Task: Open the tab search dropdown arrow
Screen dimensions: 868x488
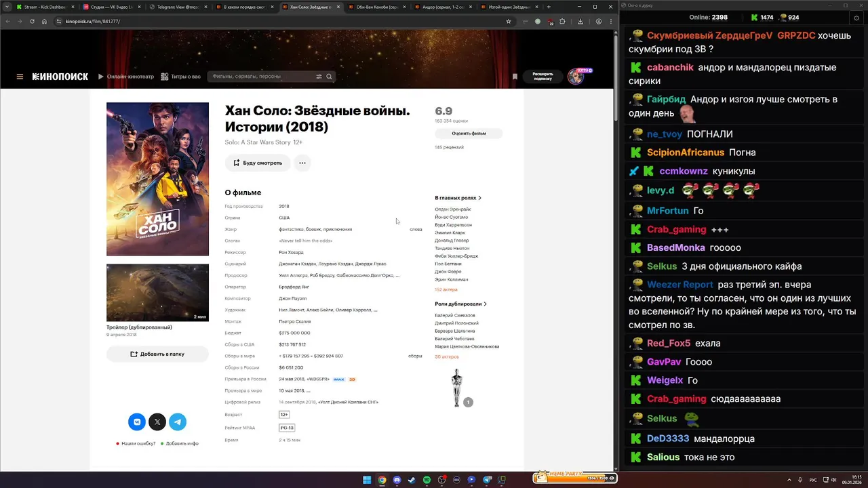Action: (x=7, y=7)
